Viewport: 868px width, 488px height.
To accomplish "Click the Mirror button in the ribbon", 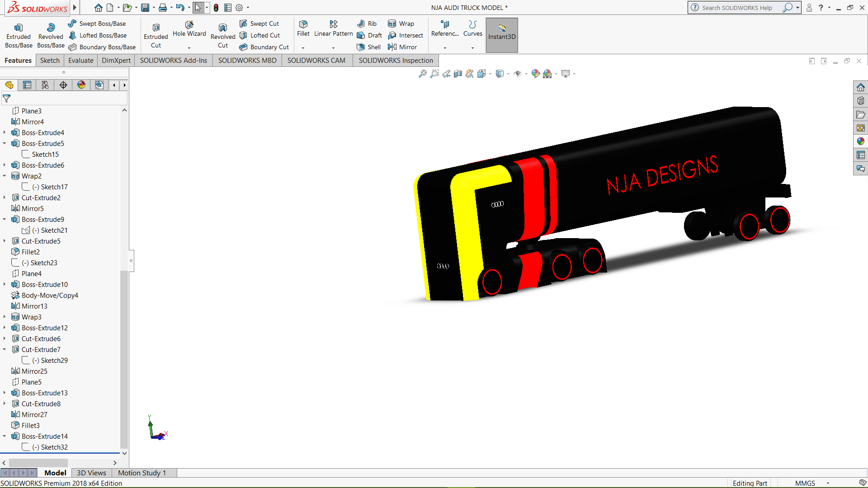I will (x=402, y=47).
